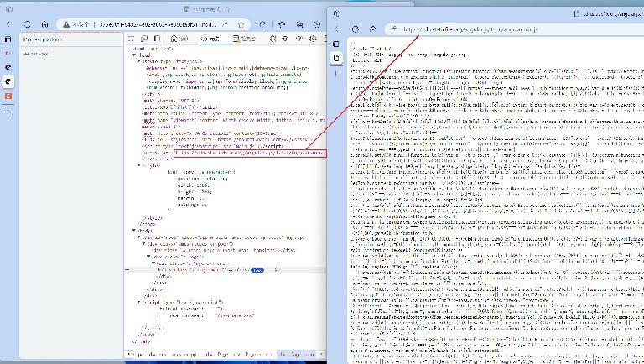Open tab actions menu in right window corner
644x364 pixels.
click(337, 13)
